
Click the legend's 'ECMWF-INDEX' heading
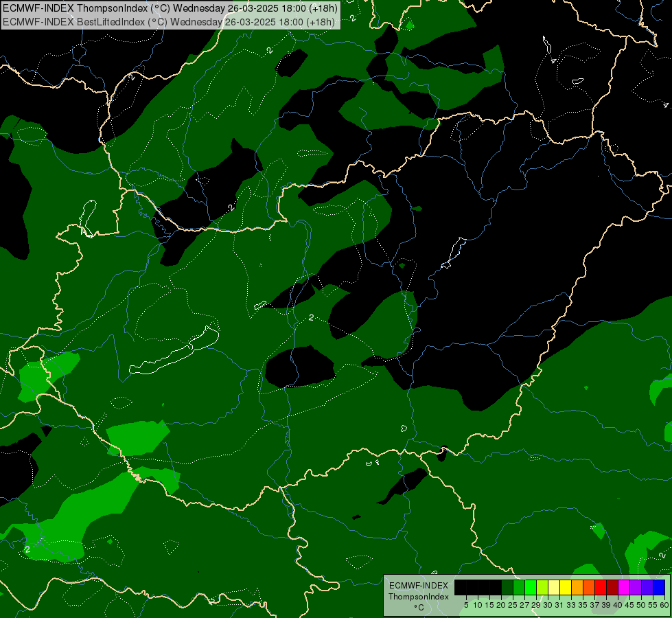(x=419, y=586)
